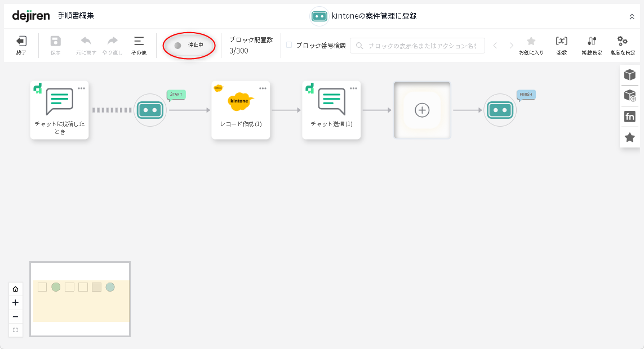
Task: Click the START robot node
Action: click(150, 110)
